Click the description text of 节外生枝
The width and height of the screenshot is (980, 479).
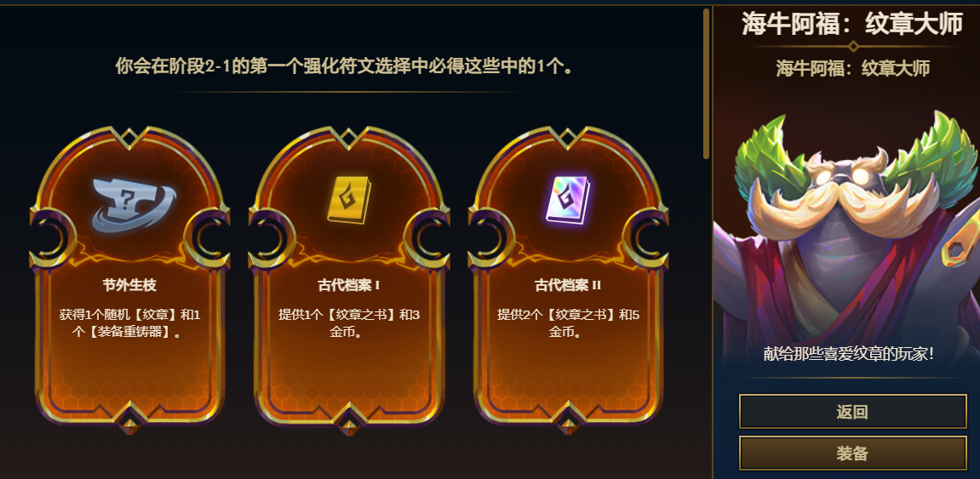tap(129, 323)
